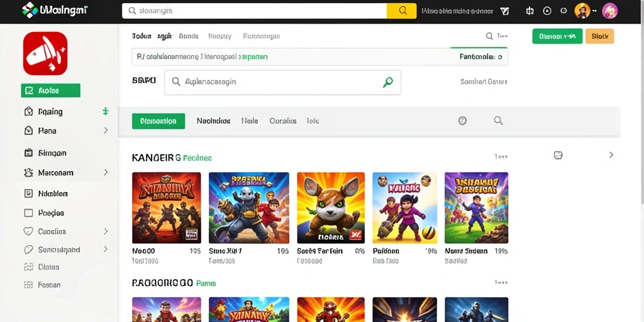
Task: Click the Panemoleao button in the banner
Action: tap(479, 57)
